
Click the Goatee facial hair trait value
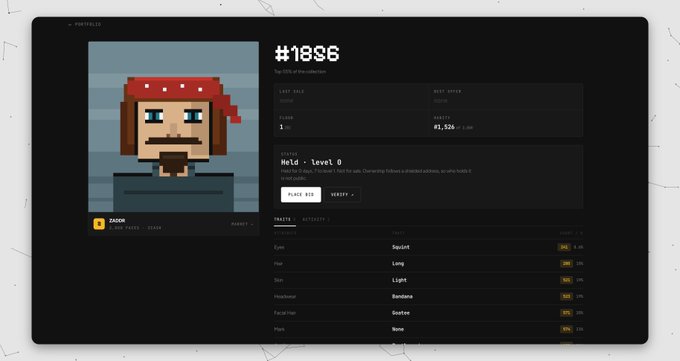click(401, 312)
